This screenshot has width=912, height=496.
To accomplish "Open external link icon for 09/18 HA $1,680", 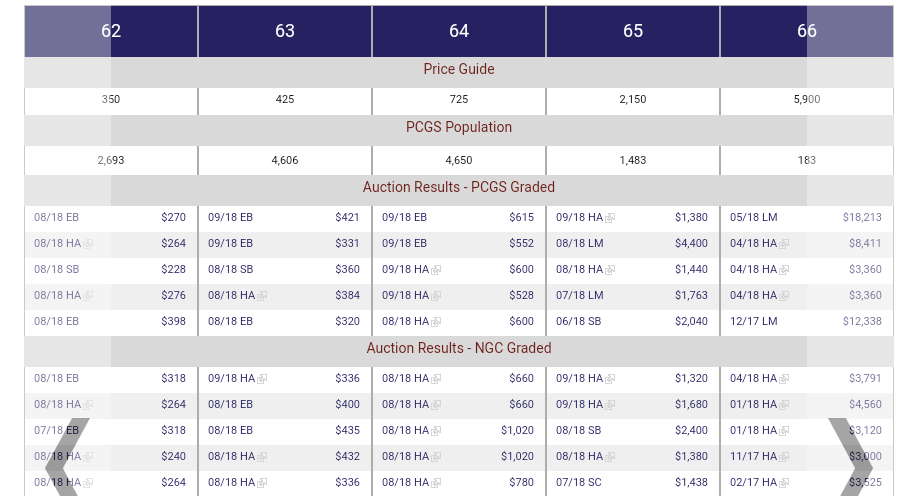I will click(x=610, y=405).
